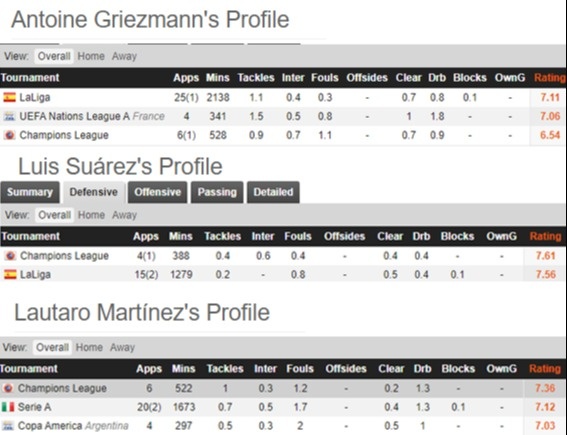This screenshot has width=567, height=435.
Task: Open the Offensive tab
Action: point(157,192)
